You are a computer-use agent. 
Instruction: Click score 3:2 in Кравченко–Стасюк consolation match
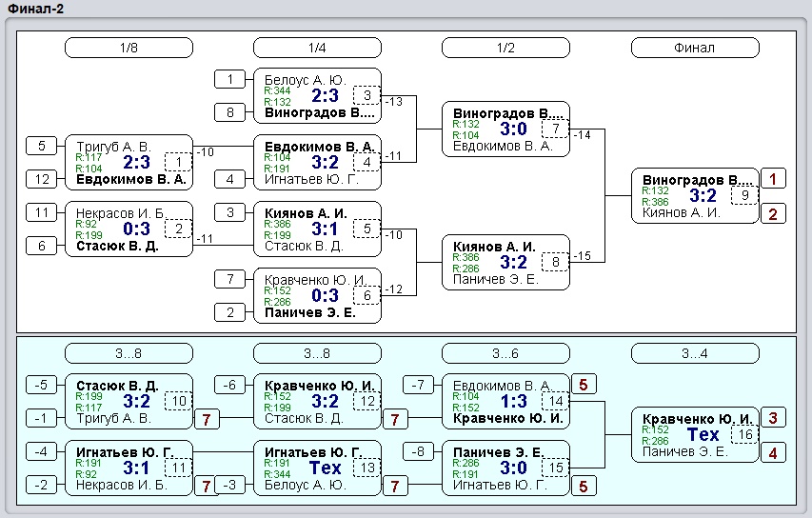point(326,401)
